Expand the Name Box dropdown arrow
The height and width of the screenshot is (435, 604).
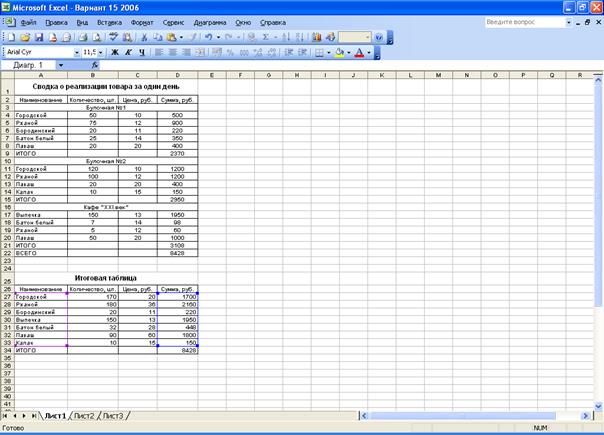(x=60, y=65)
